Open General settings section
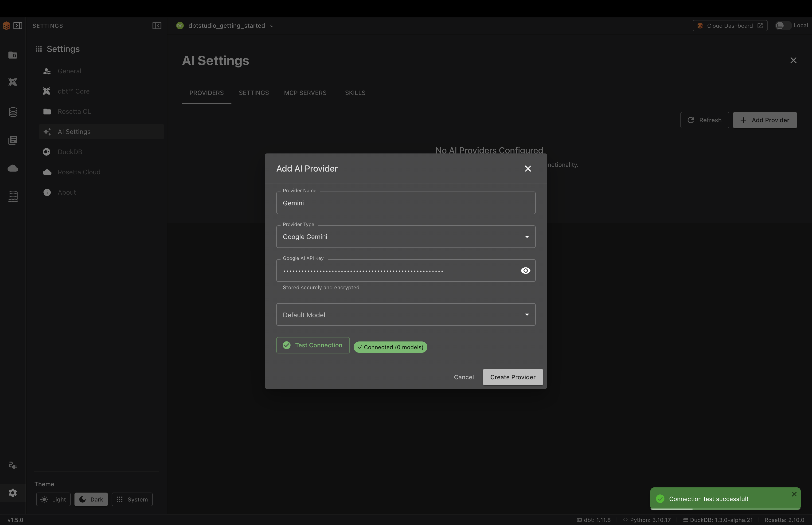 click(101, 71)
